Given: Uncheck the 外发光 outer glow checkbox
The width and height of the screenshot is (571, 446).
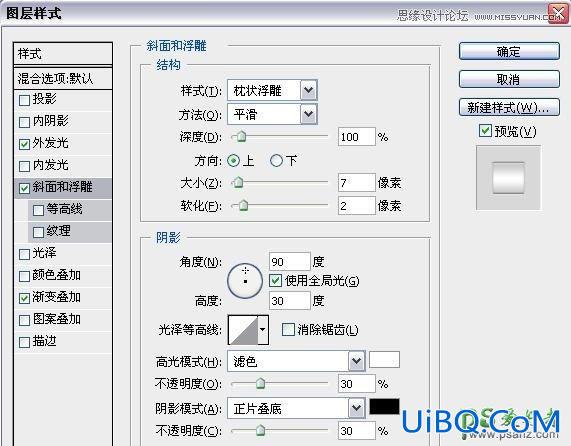Looking at the screenshot, I should pyautogui.click(x=24, y=144).
